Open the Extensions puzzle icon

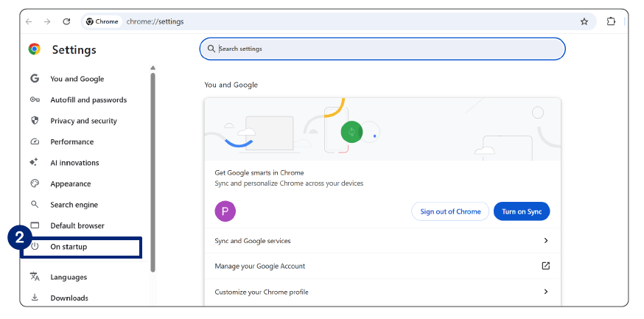(x=611, y=21)
